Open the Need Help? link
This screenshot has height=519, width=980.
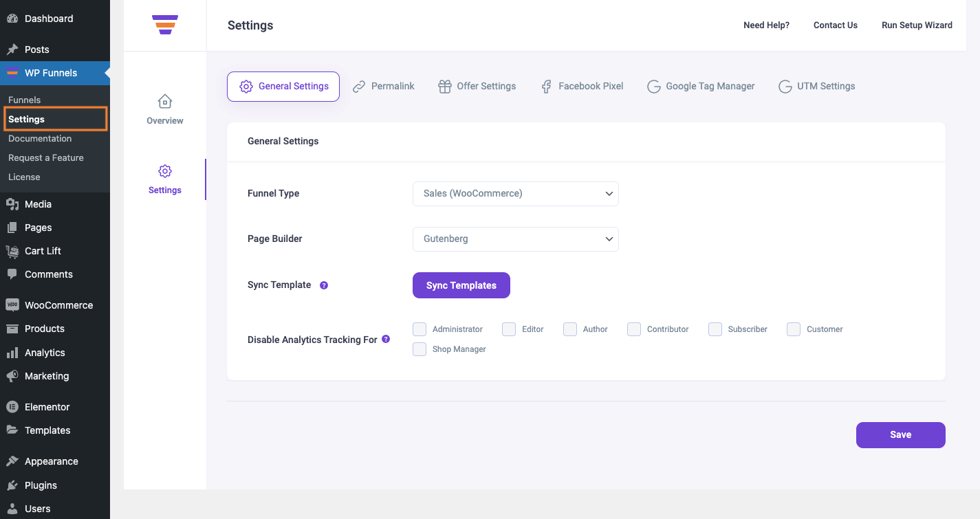click(766, 25)
